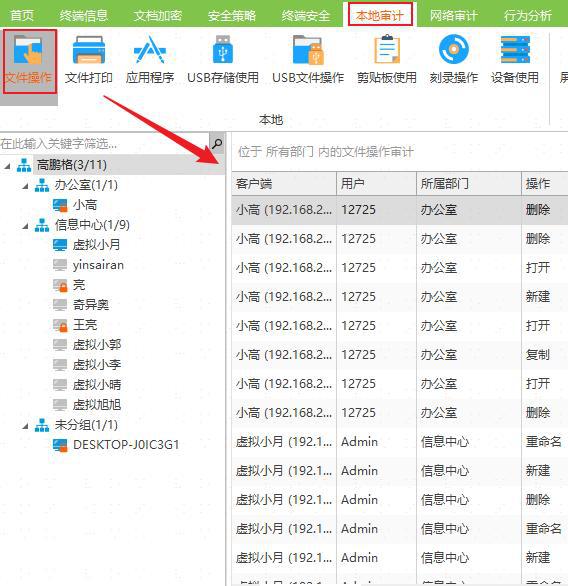Click the search magnifier icon in filter box

point(217,144)
